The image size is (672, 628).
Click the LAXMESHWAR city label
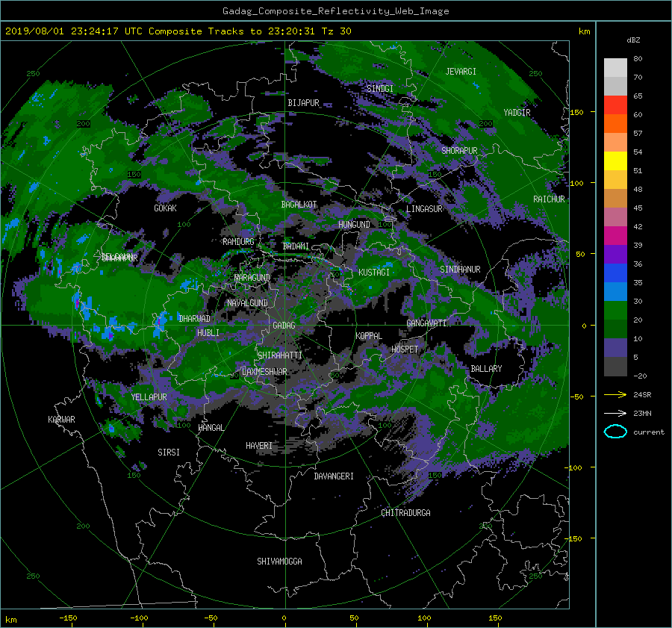coord(264,372)
